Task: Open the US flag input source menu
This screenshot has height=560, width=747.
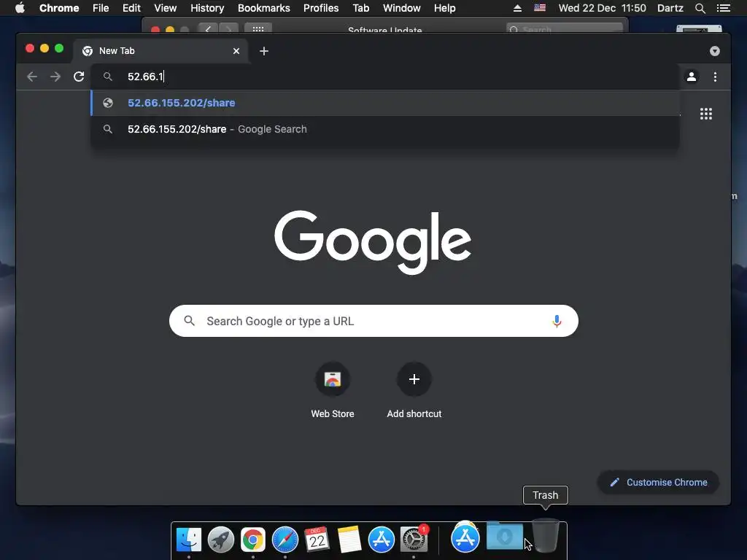Action: coord(540,8)
